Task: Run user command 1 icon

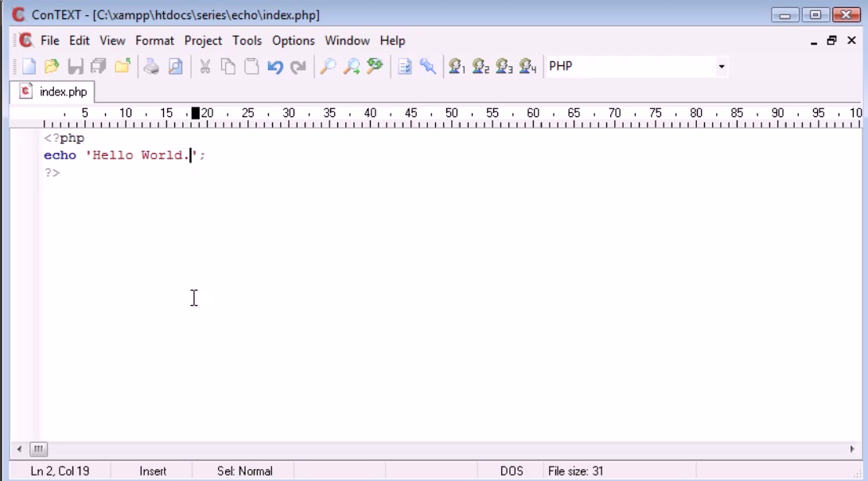Action: pyautogui.click(x=457, y=67)
